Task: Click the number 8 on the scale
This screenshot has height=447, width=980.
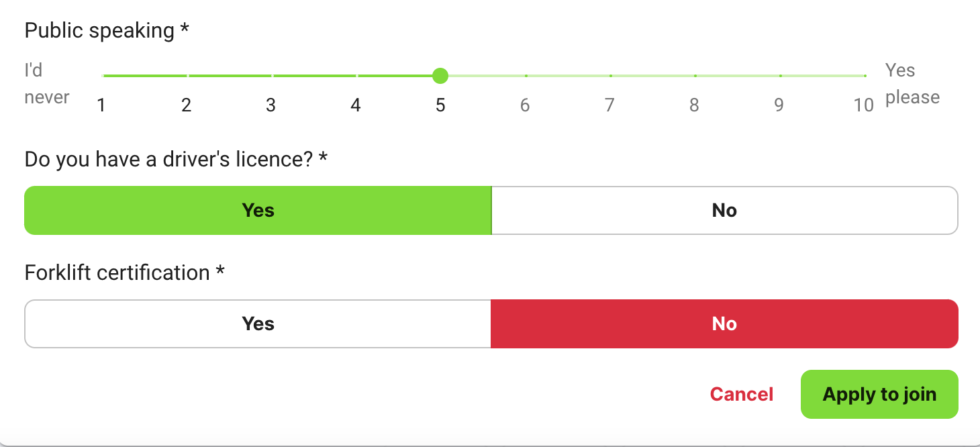Action: coord(694,105)
